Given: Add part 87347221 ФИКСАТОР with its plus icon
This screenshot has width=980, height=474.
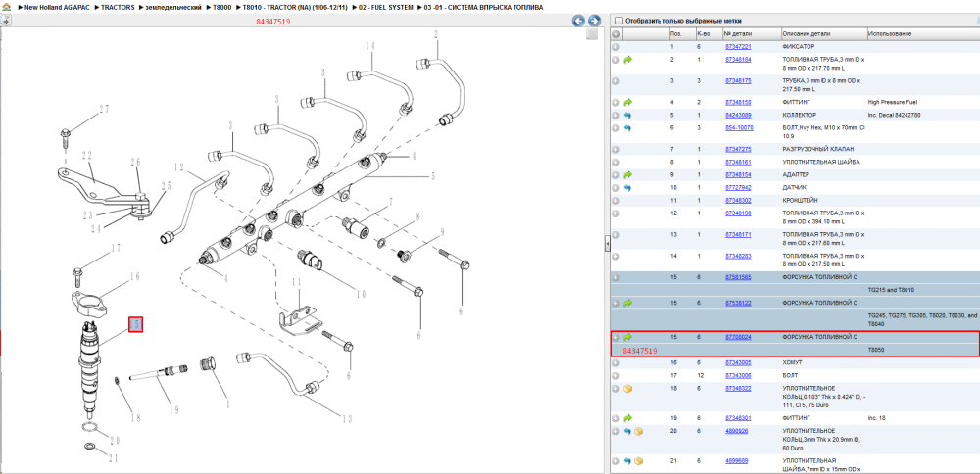Looking at the screenshot, I should pos(616,47).
